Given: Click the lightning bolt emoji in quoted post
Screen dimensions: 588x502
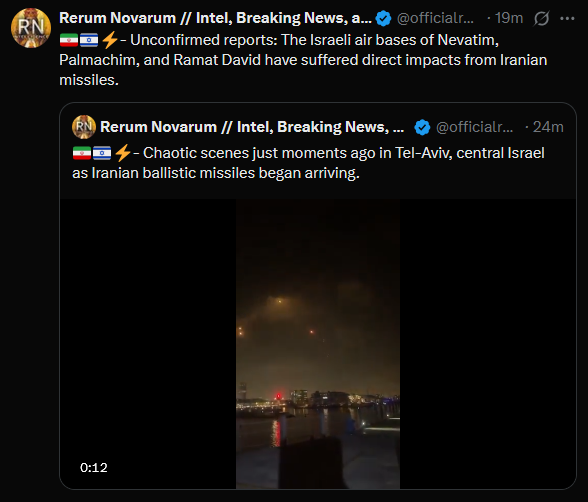Looking at the screenshot, I should [x=122, y=153].
